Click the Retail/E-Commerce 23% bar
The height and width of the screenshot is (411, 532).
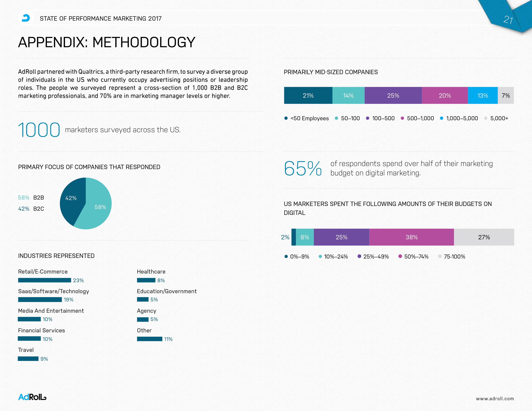tap(45, 280)
